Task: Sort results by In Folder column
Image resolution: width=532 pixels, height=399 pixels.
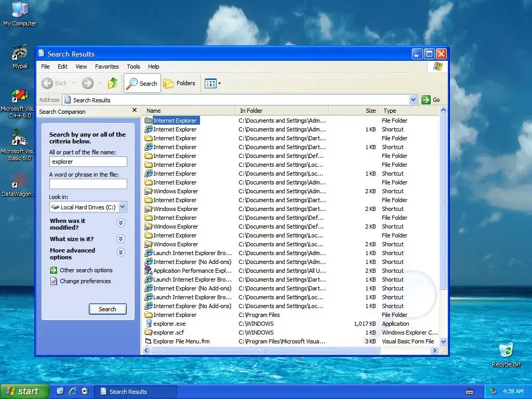Action: pyautogui.click(x=282, y=111)
